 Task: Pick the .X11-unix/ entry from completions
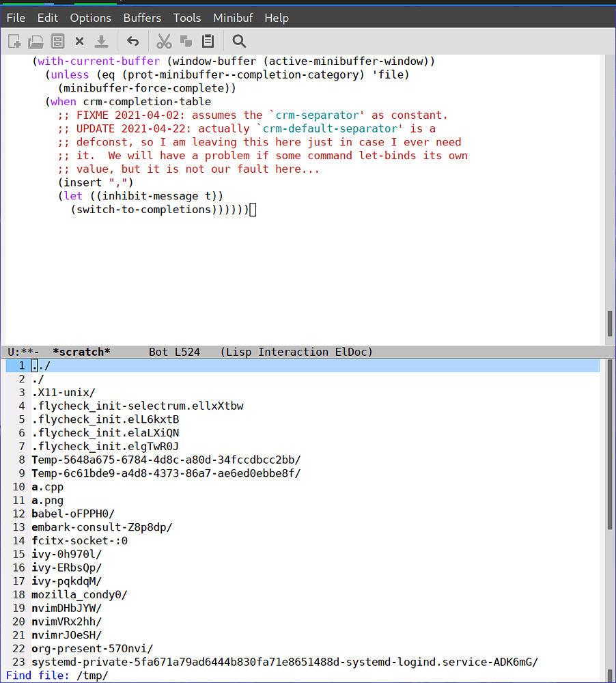click(63, 392)
